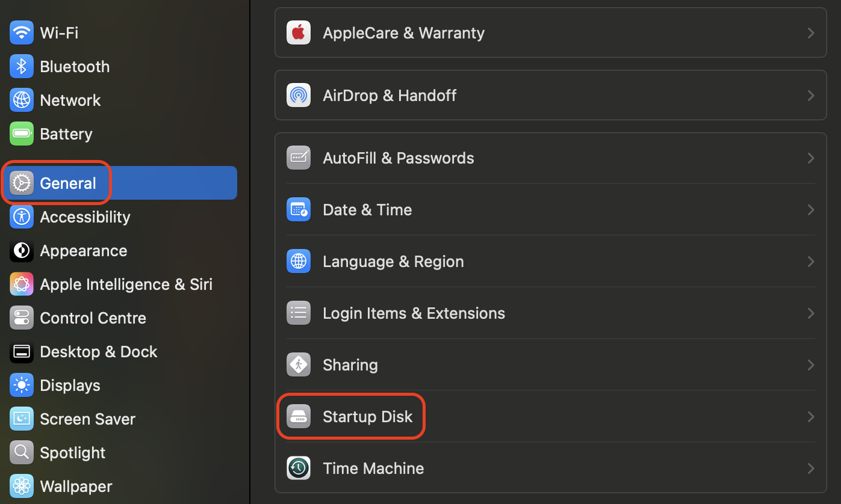
Task: Click the chevron next to Sharing
Action: point(810,364)
